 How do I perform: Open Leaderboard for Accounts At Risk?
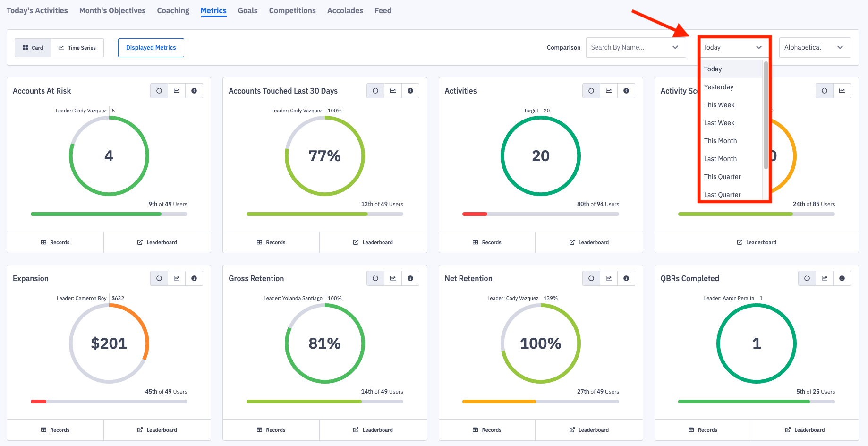[x=157, y=242]
